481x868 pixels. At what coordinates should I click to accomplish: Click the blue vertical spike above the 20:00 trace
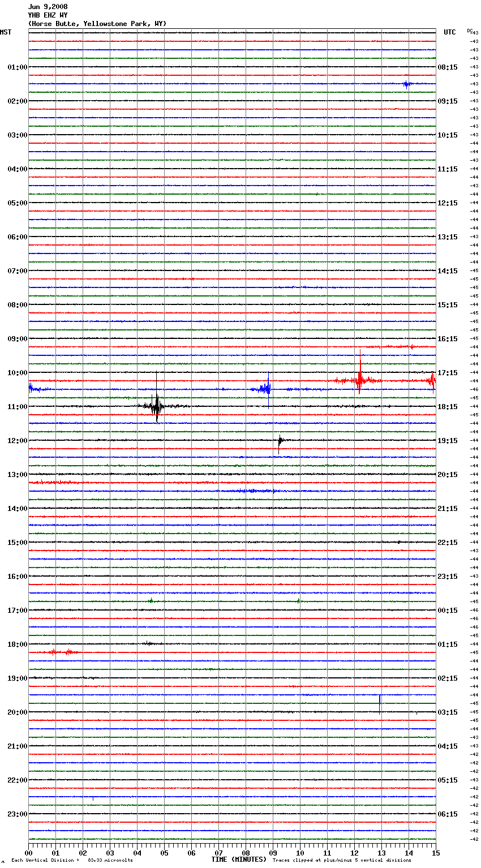pos(379,703)
